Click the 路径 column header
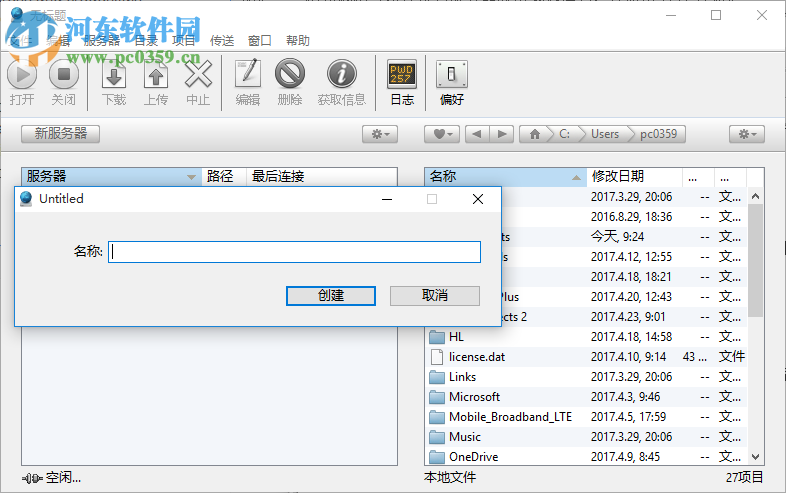The height and width of the screenshot is (493, 786). (224, 176)
